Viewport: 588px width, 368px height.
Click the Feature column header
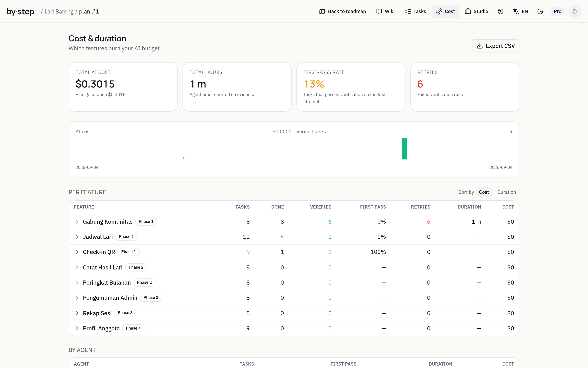click(x=84, y=207)
